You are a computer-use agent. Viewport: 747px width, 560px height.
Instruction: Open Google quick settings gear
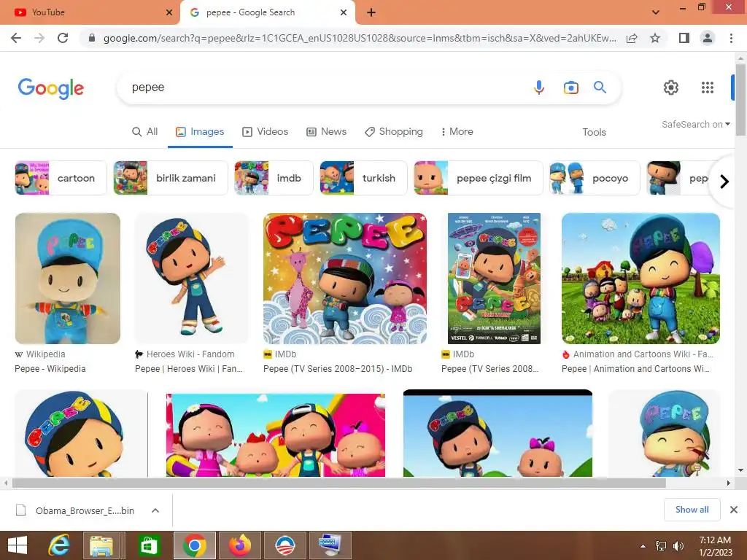(671, 87)
